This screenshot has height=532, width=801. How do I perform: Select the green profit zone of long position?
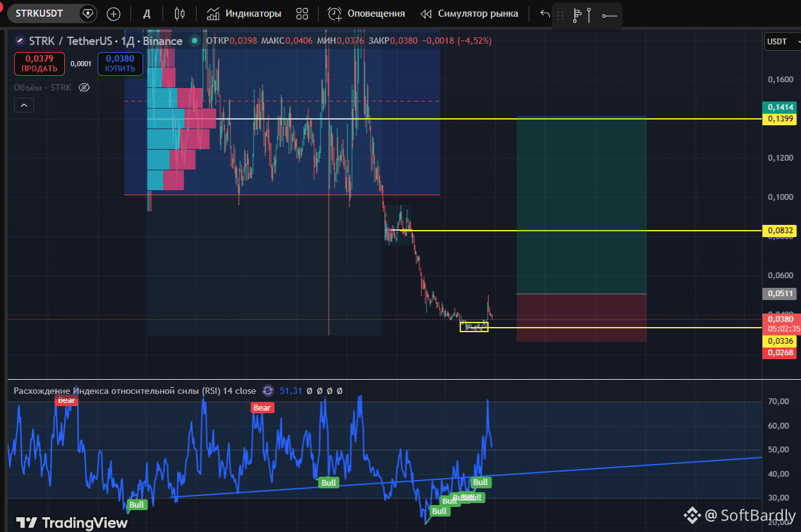click(581, 206)
